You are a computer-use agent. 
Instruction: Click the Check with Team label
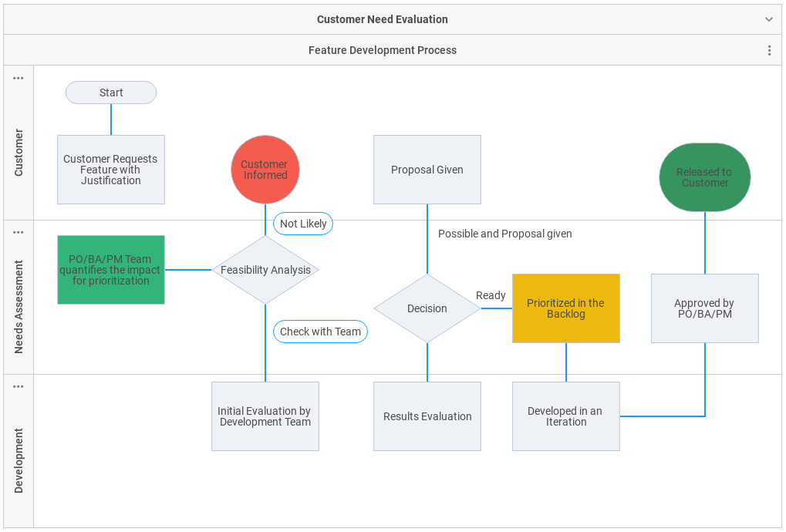(x=320, y=332)
